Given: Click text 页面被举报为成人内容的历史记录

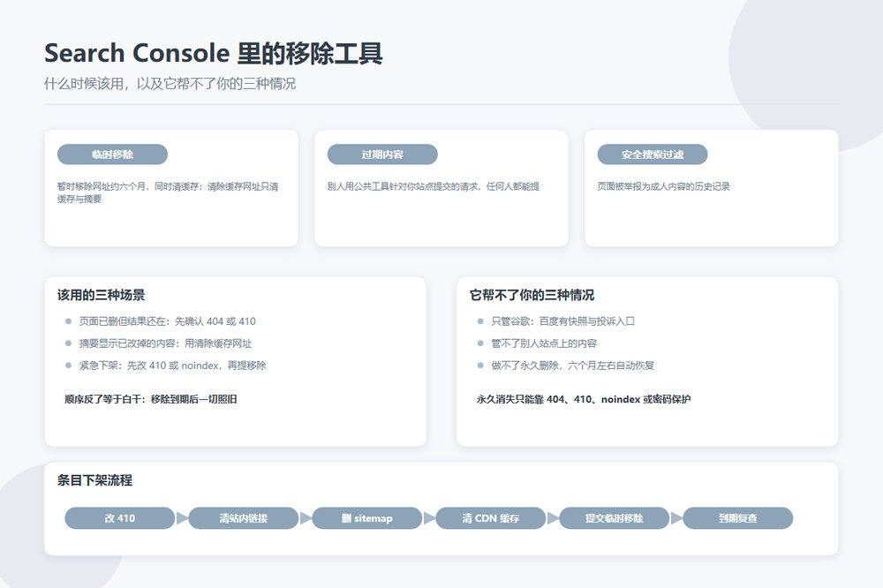Looking at the screenshot, I should click(x=663, y=186).
